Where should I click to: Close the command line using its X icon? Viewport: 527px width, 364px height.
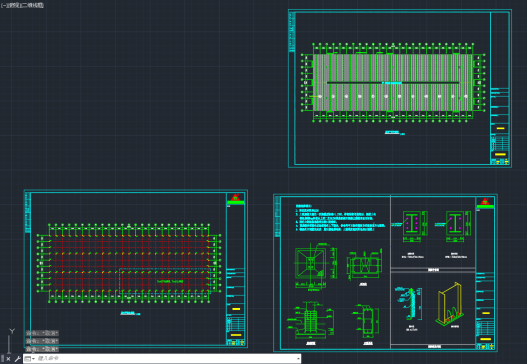(x=8, y=359)
